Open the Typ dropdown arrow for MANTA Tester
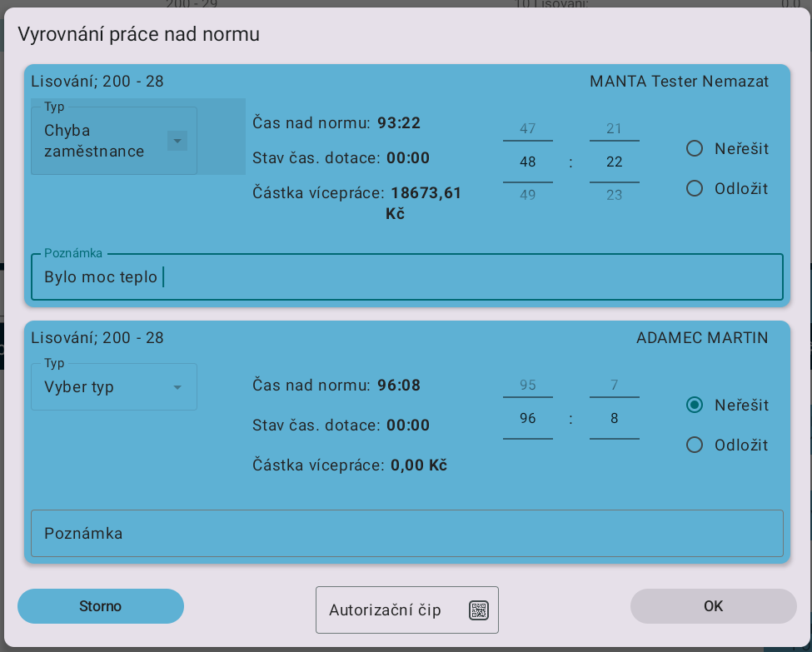Image resolution: width=812 pixels, height=652 pixels. [x=177, y=141]
